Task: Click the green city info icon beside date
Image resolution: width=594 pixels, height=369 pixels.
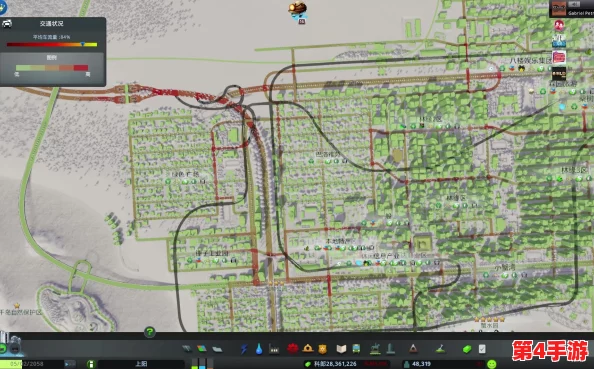Action: click(x=91, y=364)
